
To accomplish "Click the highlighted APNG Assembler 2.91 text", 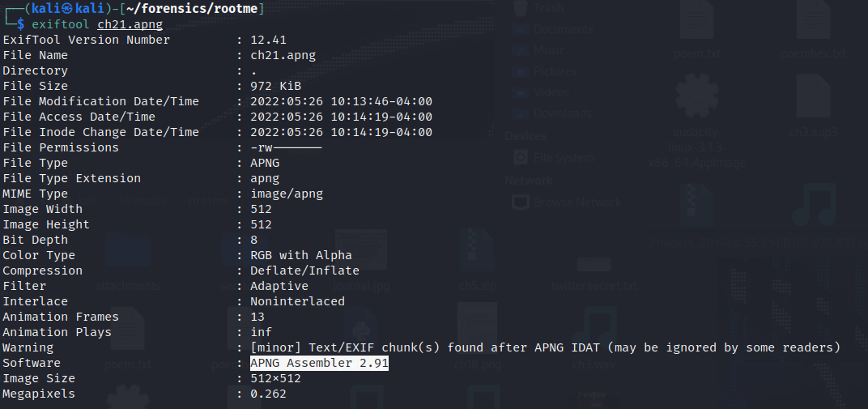I will [319, 363].
